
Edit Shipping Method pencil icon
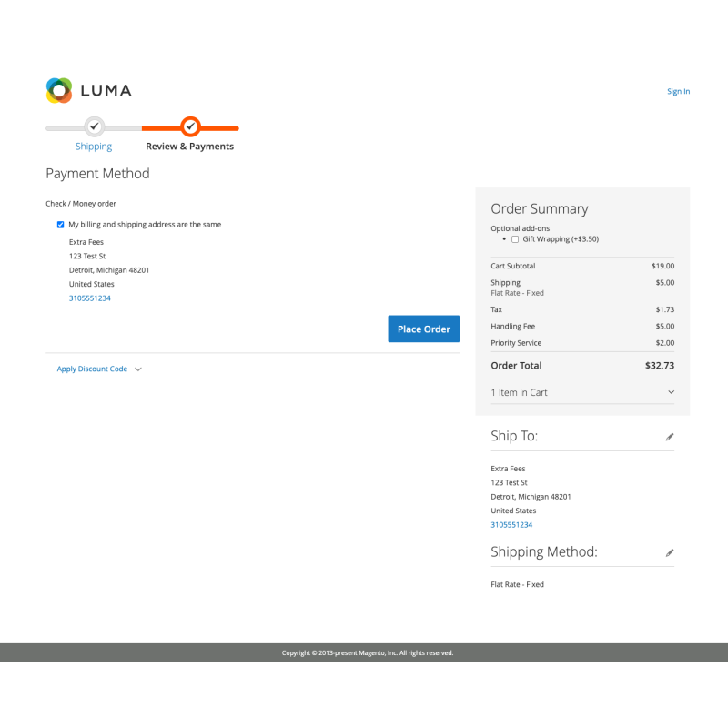coord(670,552)
